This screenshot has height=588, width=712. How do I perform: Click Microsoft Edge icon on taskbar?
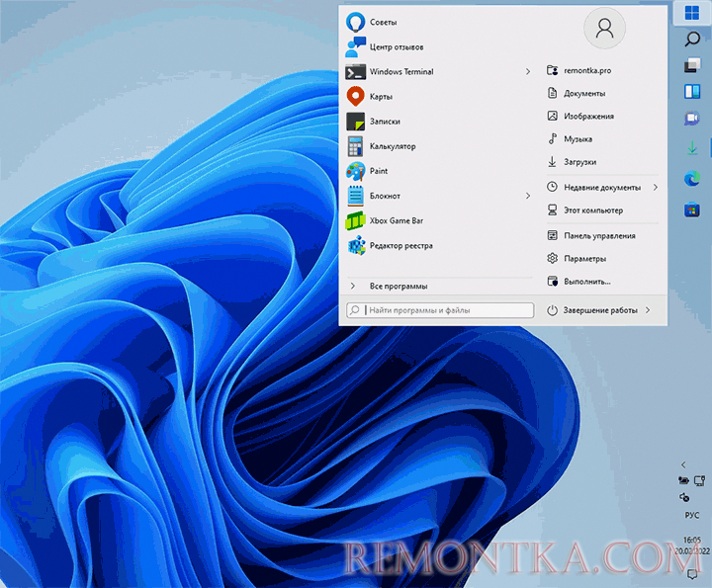point(692,179)
